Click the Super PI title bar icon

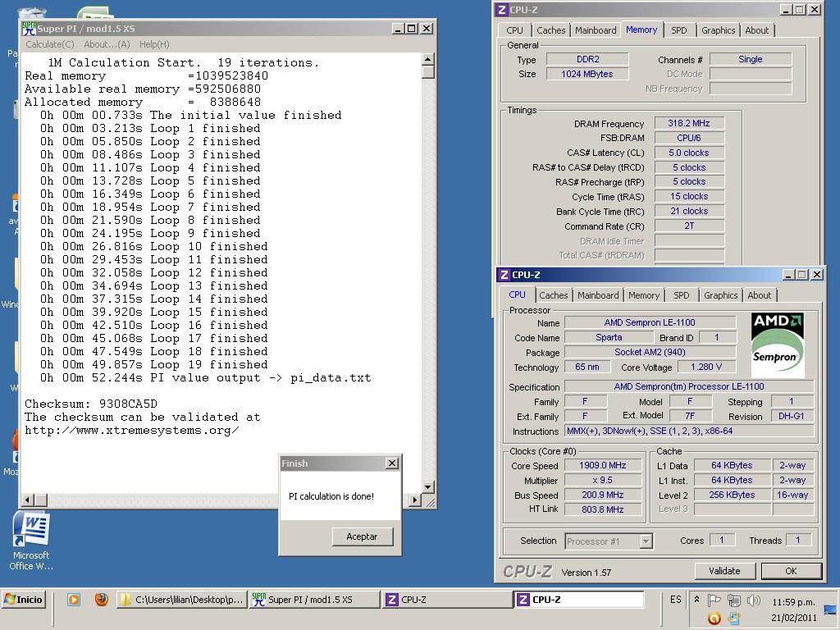29,29
